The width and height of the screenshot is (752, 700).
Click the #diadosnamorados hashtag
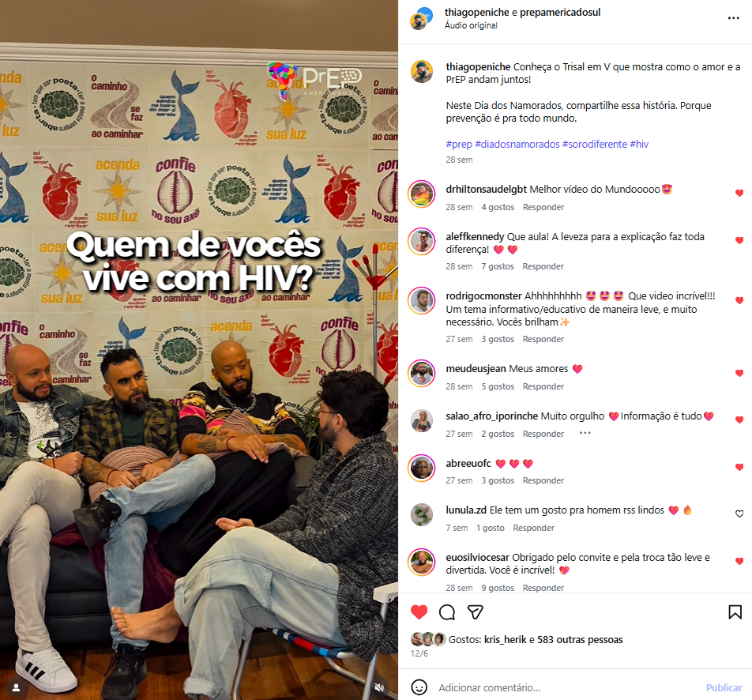[x=517, y=144]
